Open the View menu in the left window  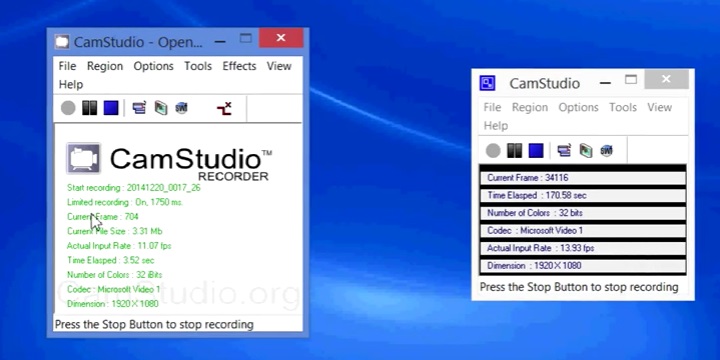click(x=279, y=66)
